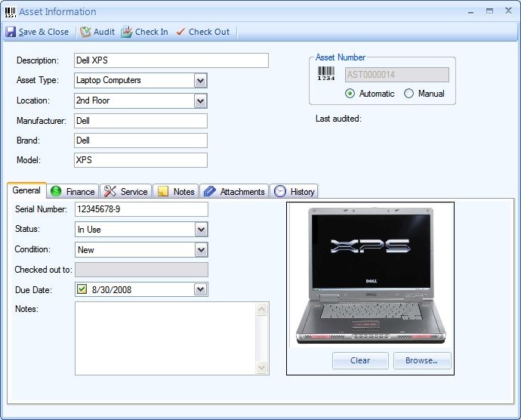Open the Due Date calendar dropdown
The image size is (521, 420).
200,289
